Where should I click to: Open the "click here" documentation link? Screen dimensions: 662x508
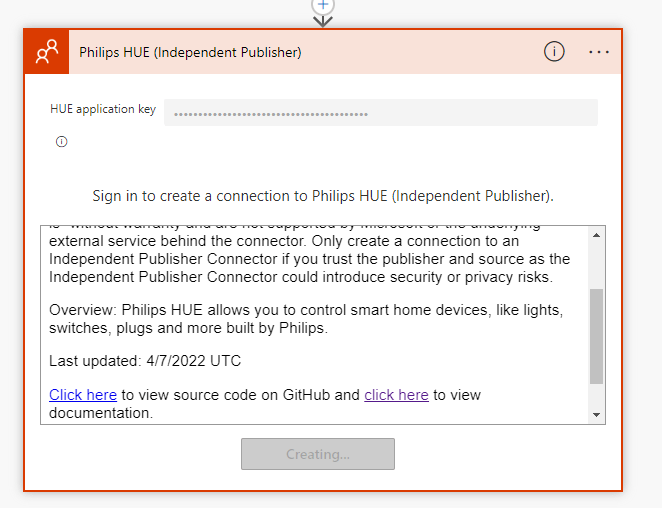tap(396, 395)
